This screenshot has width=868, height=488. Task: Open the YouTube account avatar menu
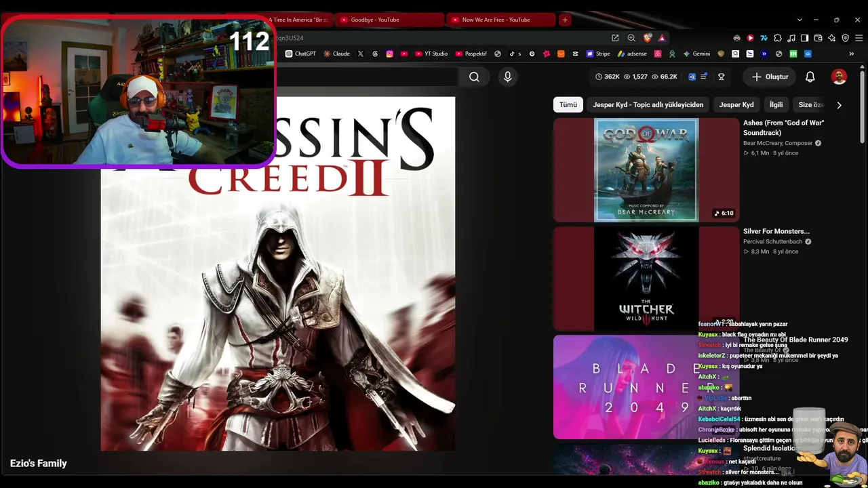click(x=839, y=77)
